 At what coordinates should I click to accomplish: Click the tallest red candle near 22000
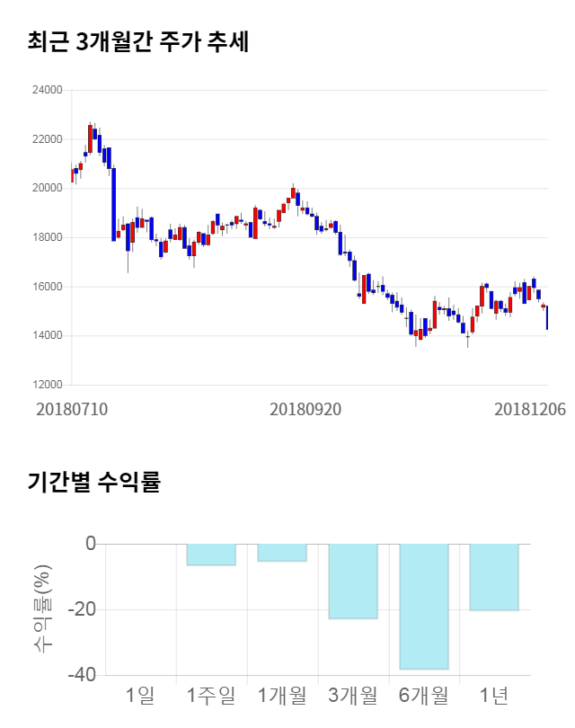point(90,138)
